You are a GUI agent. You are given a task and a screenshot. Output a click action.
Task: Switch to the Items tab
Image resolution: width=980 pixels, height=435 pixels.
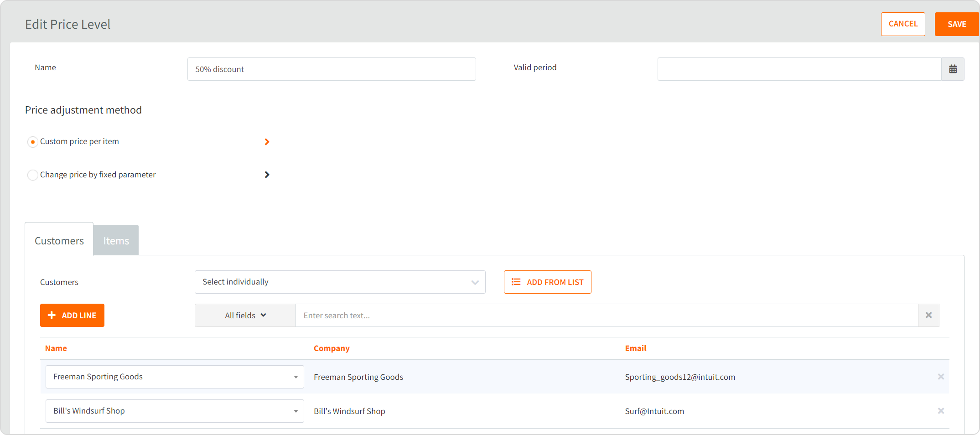click(116, 240)
